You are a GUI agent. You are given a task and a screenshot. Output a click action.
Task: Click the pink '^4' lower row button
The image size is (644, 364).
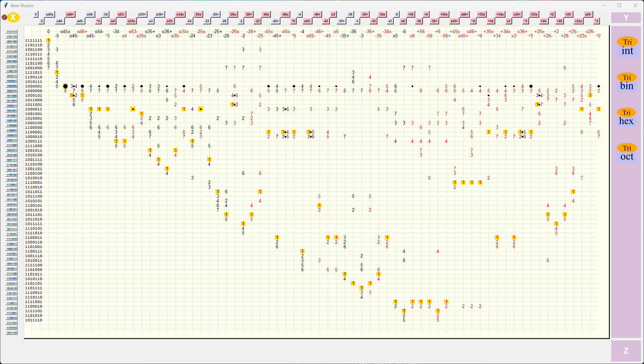[473, 21]
